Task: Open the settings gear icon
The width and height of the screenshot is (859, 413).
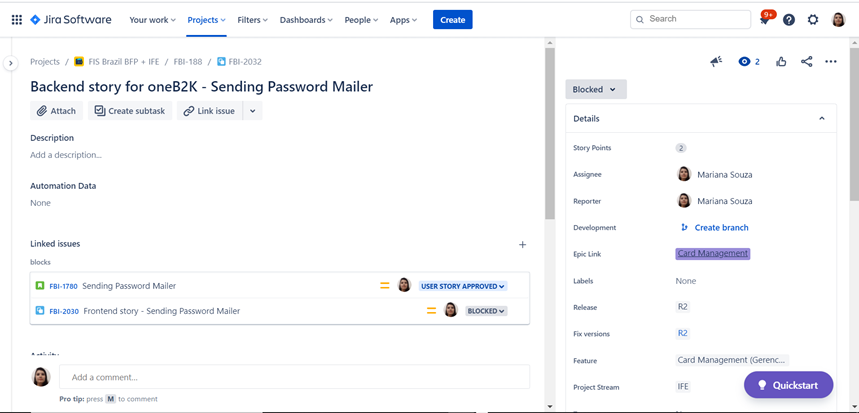Action: click(x=813, y=20)
